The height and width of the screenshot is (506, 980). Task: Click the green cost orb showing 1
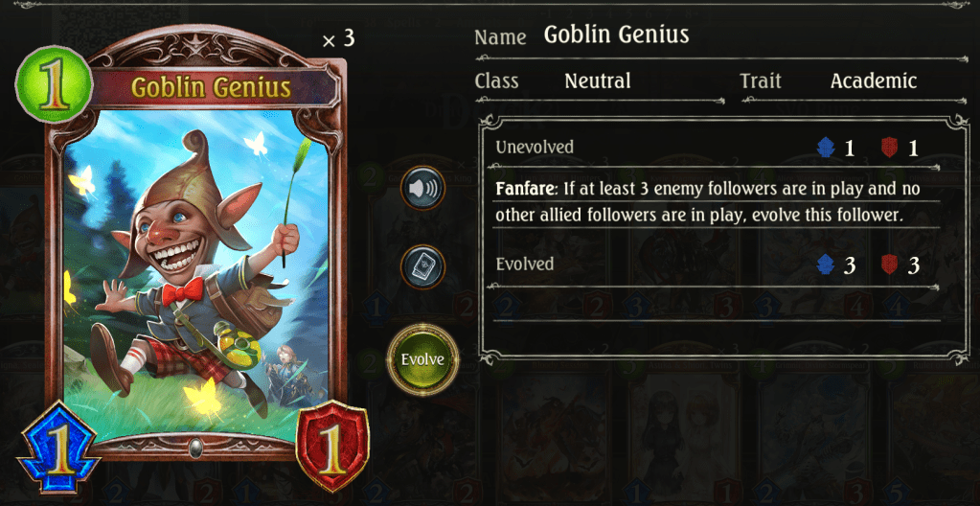(53, 84)
